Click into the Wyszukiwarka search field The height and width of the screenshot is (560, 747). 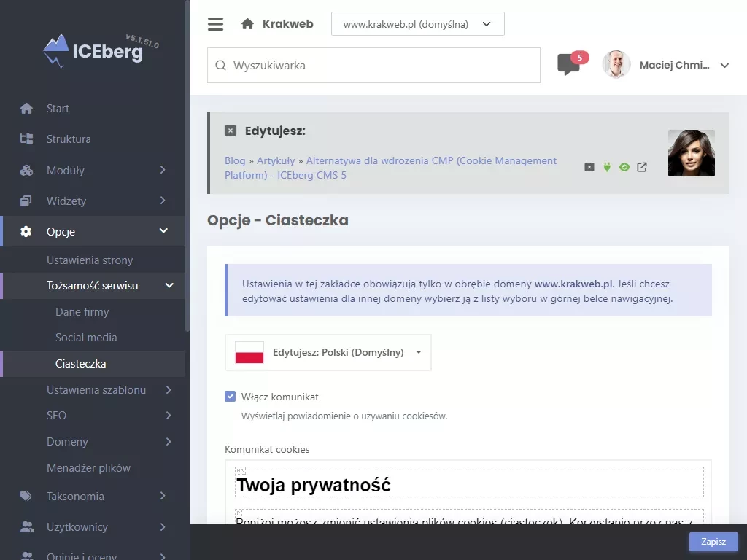[x=374, y=65]
